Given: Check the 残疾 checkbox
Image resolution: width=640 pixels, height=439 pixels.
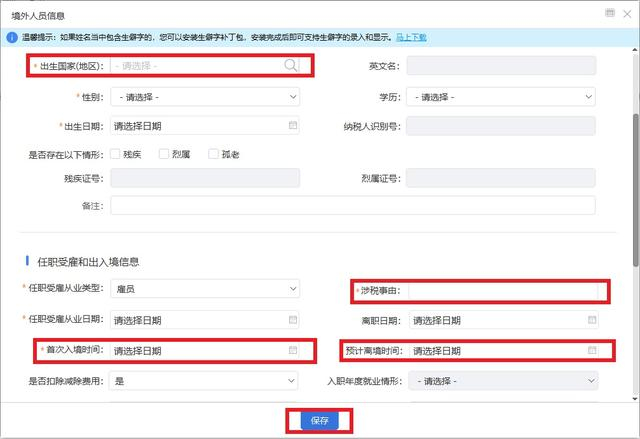Looking at the screenshot, I should pyautogui.click(x=115, y=154).
